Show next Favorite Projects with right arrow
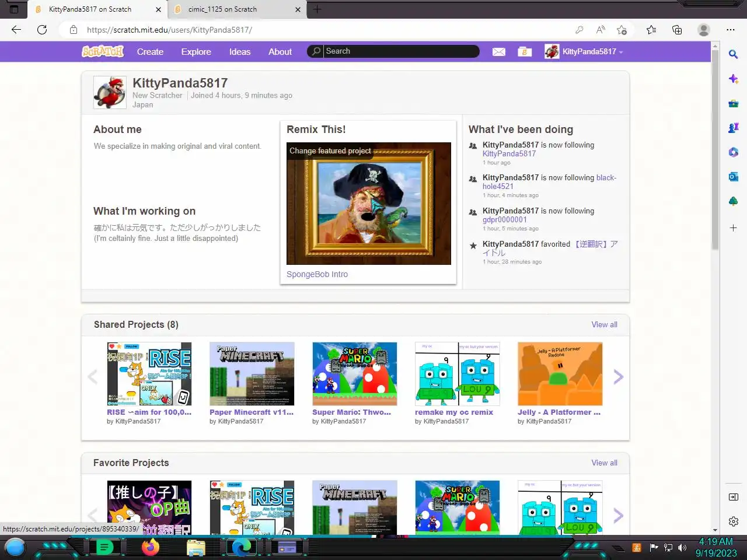 (619, 515)
